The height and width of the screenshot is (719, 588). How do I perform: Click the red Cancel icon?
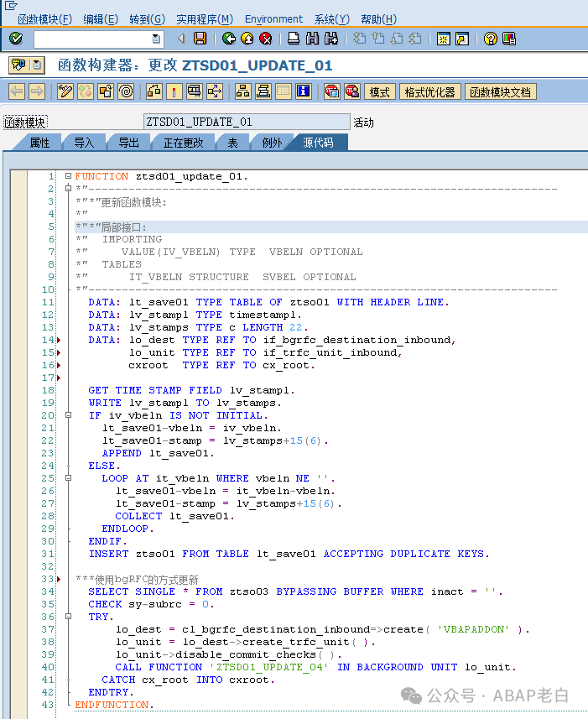click(x=266, y=39)
